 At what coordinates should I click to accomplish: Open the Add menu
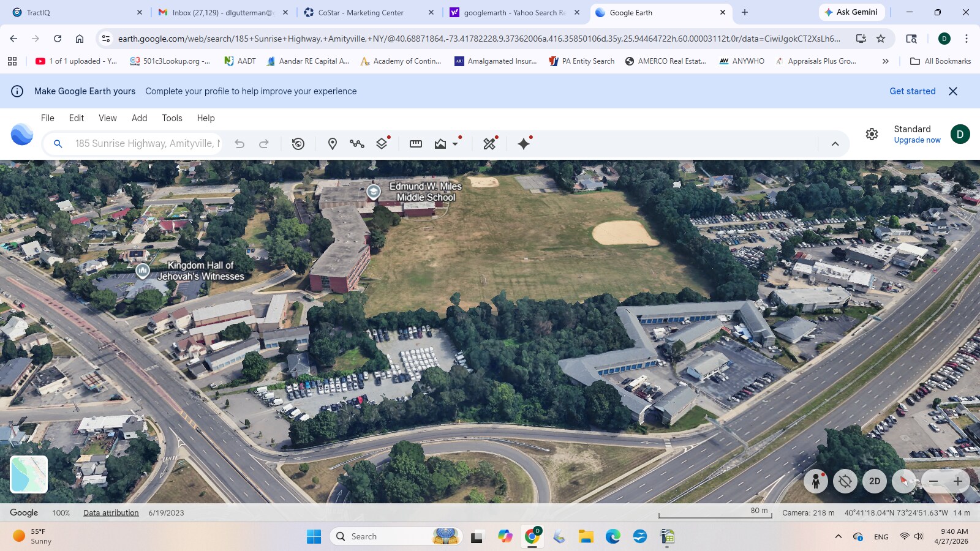click(140, 118)
